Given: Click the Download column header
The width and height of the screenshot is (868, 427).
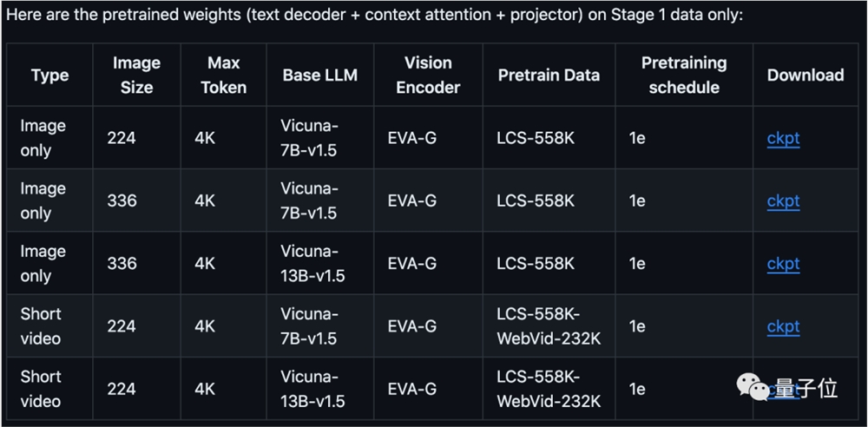Looking at the screenshot, I should coord(805,76).
